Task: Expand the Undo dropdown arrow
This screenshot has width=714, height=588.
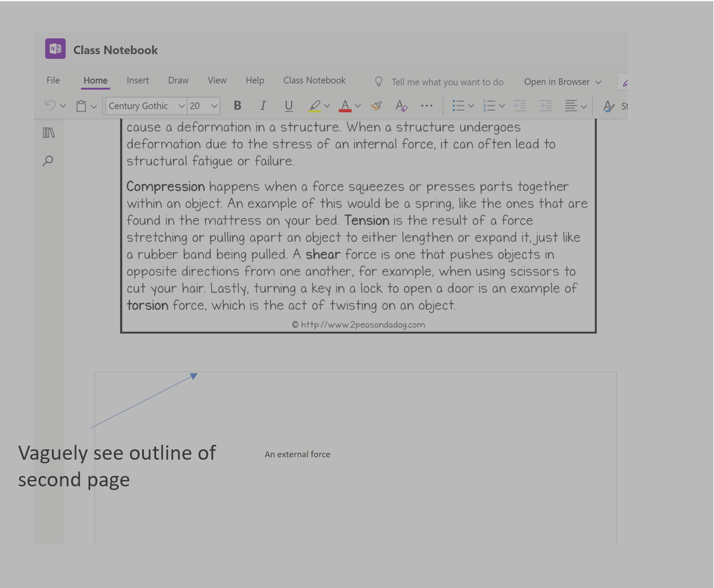Action: point(63,106)
